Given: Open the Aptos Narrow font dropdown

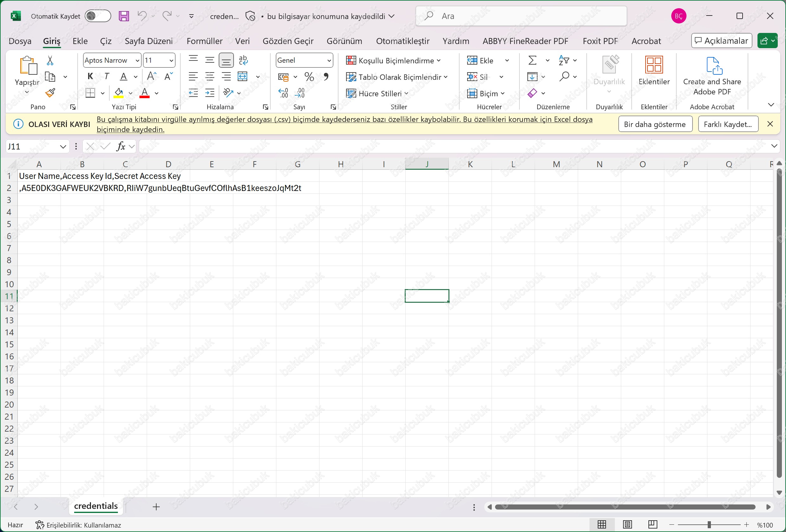Looking at the screenshot, I should [137, 60].
